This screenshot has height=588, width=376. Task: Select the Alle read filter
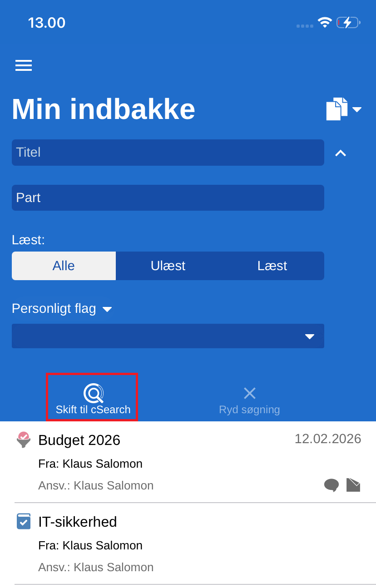coord(64,266)
